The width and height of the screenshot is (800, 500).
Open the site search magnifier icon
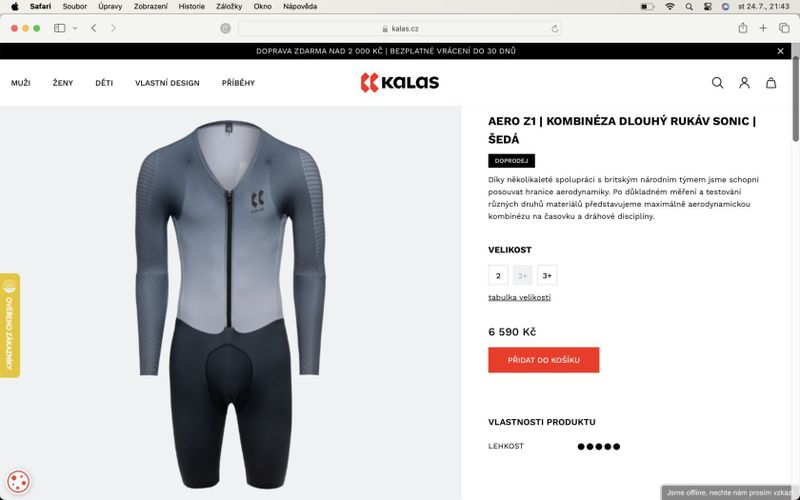(x=717, y=83)
